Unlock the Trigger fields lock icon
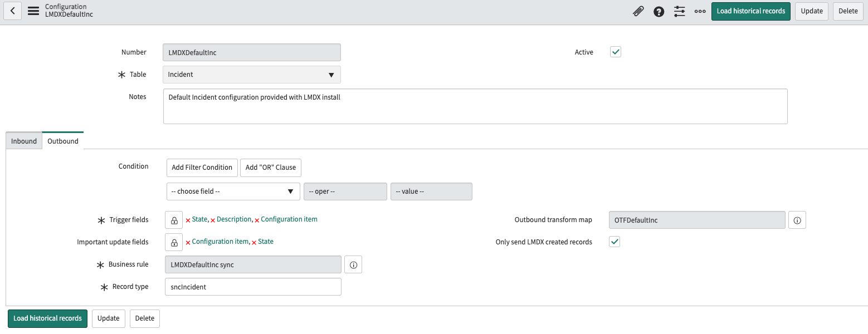 tap(174, 220)
